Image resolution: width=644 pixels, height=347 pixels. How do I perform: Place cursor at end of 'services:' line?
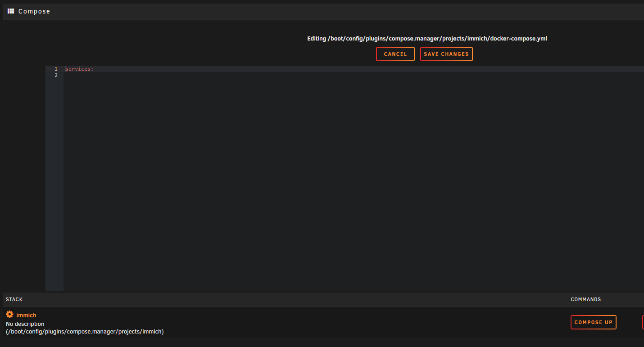(94, 69)
